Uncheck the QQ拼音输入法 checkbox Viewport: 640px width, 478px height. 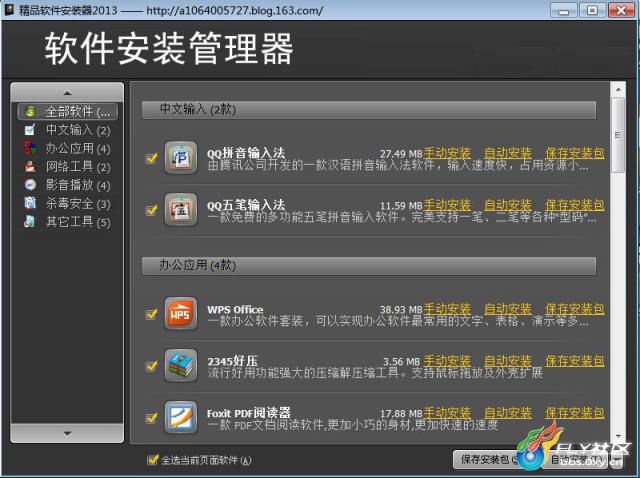[x=151, y=158]
